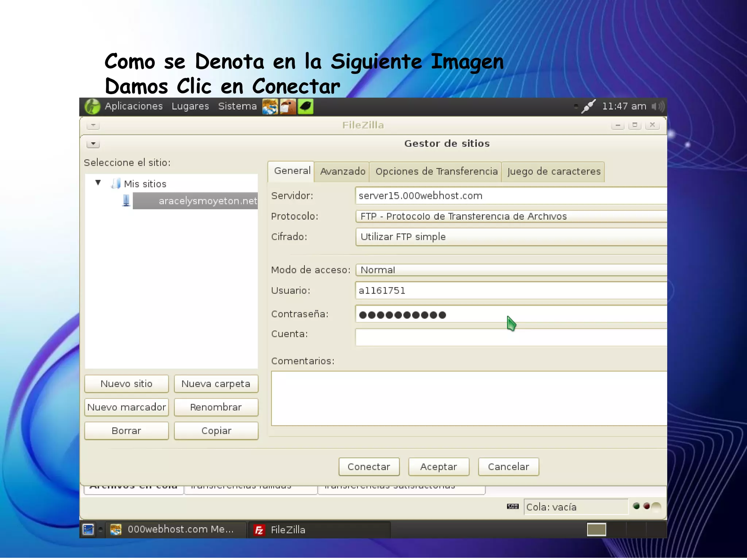Click the GNOME foot logo icon

[x=92, y=107]
